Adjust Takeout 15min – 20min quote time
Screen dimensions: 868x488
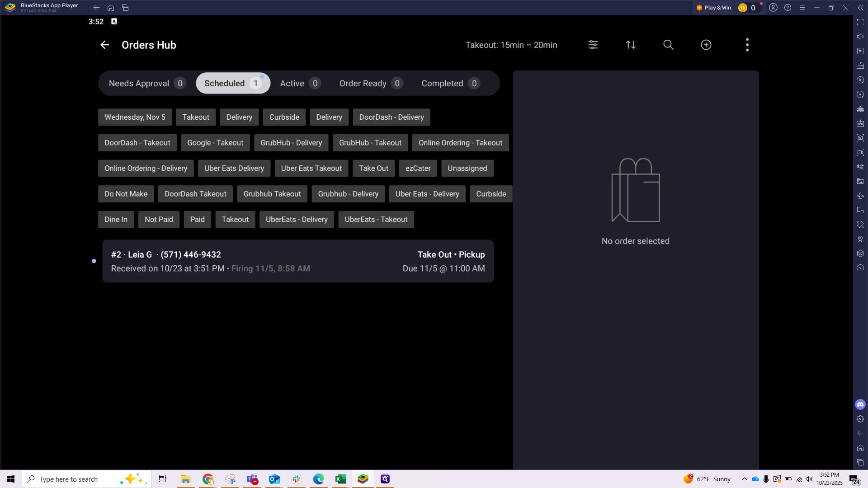click(x=511, y=45)
